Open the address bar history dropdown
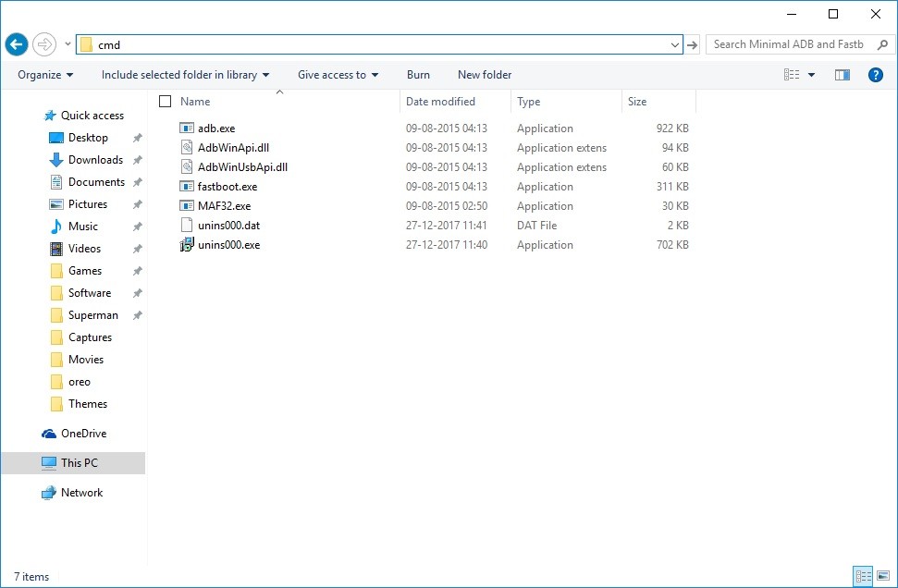 point(674,44)
